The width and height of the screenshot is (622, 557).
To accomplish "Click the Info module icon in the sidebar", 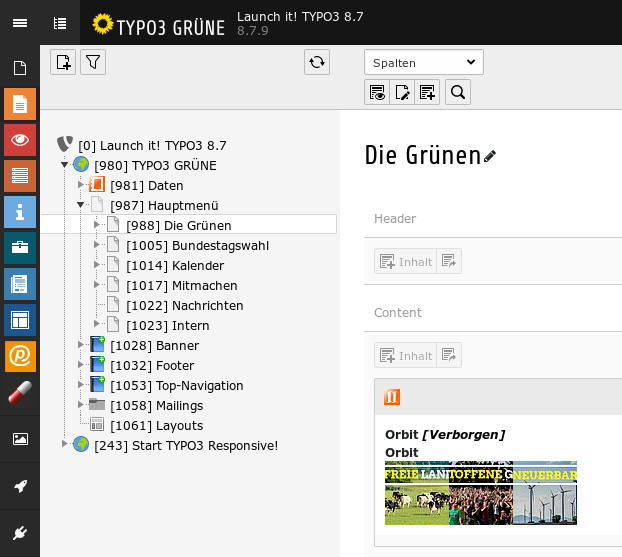I will (x=19, y=211).
